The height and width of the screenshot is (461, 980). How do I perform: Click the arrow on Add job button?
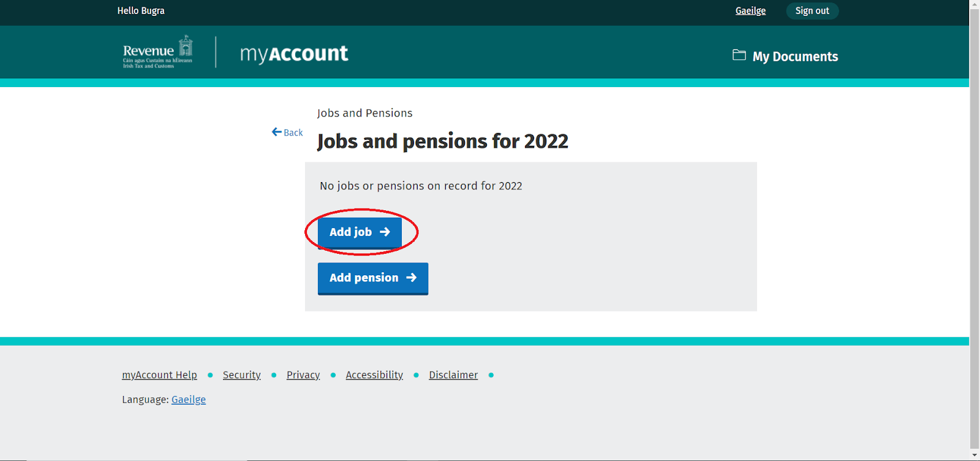coord(385,232)
